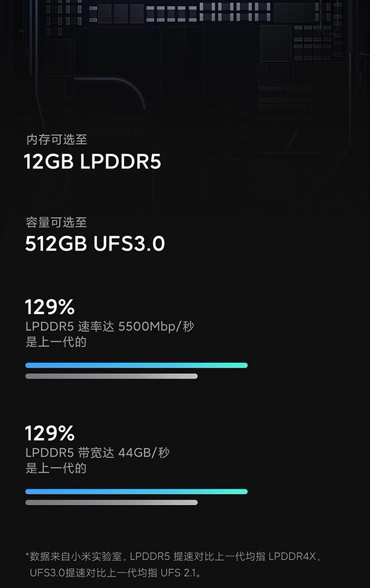Click 是上一代的 under the 5500Mbp/秒 line
This screenshot has height=588, width=370.
(x=56, y=342)
